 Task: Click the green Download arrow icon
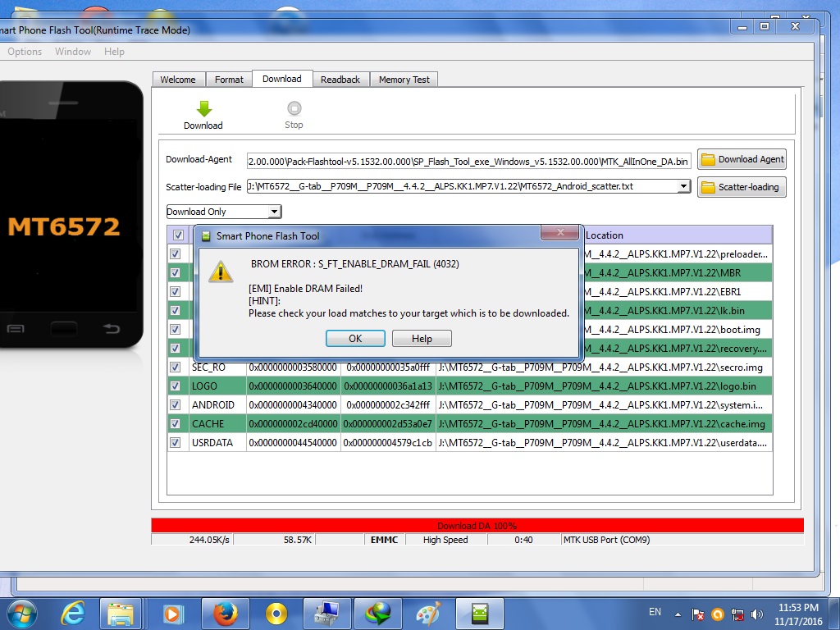[204, 109]
